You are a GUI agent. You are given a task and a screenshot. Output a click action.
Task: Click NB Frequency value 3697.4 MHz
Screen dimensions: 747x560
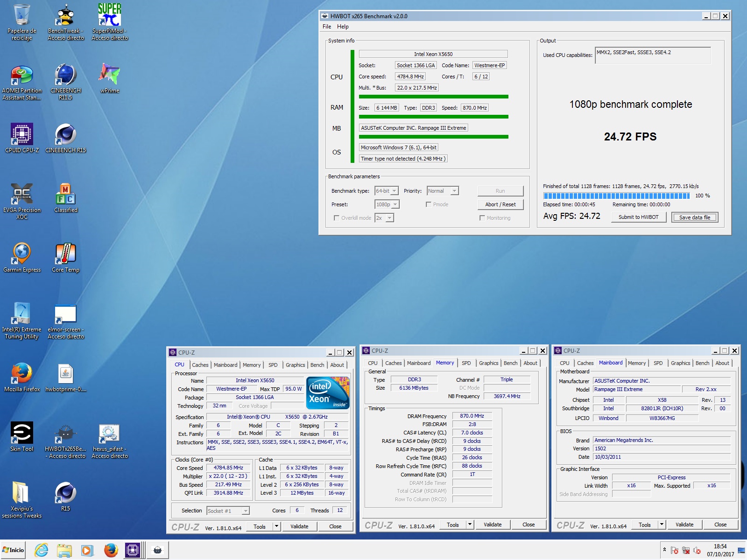507,396
